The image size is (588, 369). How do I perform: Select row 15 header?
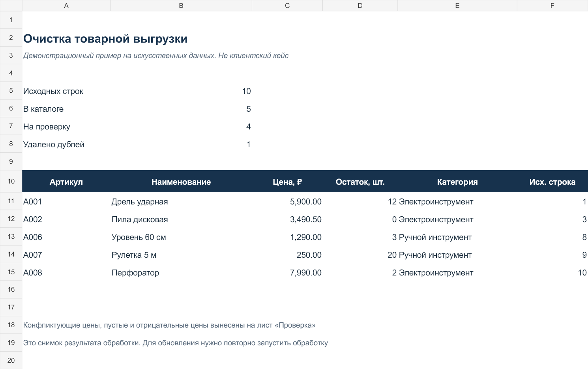(11, 272)
